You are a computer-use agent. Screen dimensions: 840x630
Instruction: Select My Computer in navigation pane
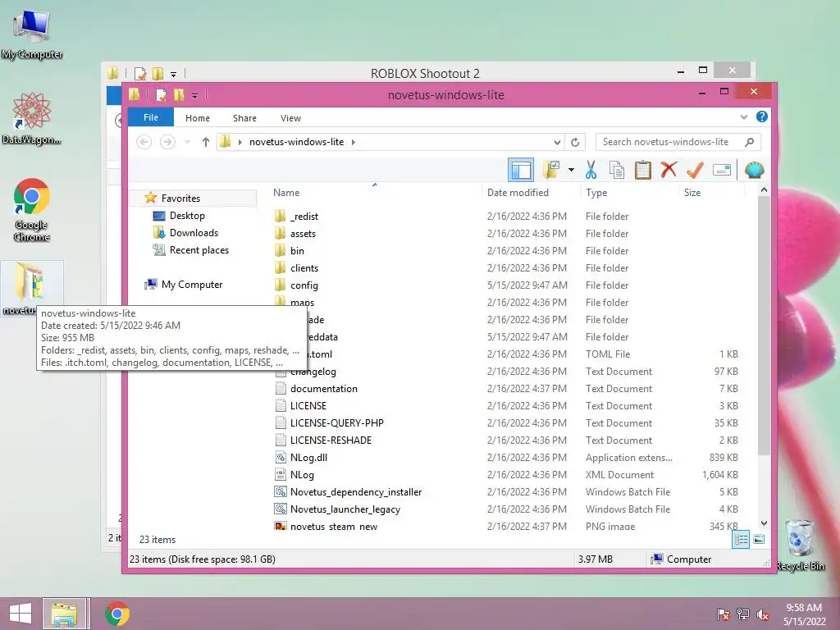192,285
